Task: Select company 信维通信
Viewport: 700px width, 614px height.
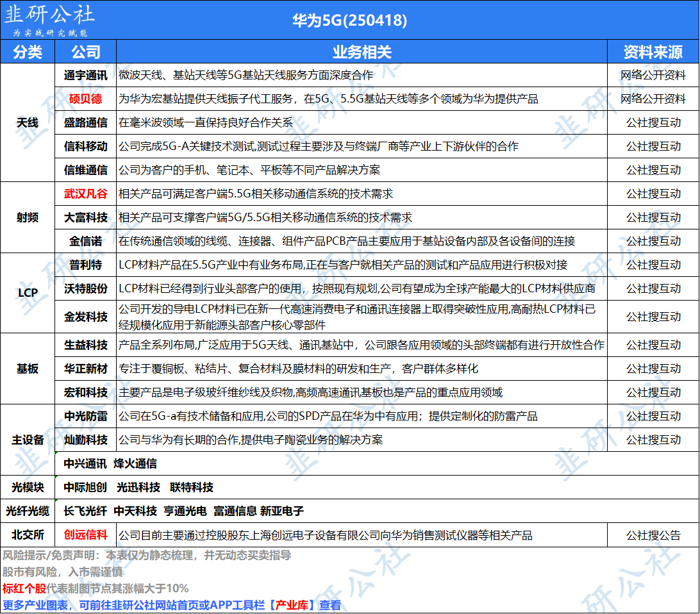Action: tap(86, 170)
